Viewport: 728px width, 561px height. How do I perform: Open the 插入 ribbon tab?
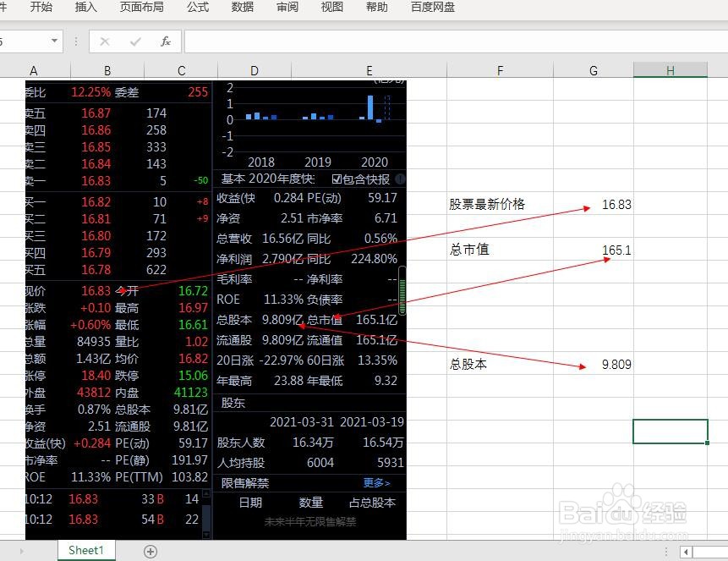click(x=86, y=7)
